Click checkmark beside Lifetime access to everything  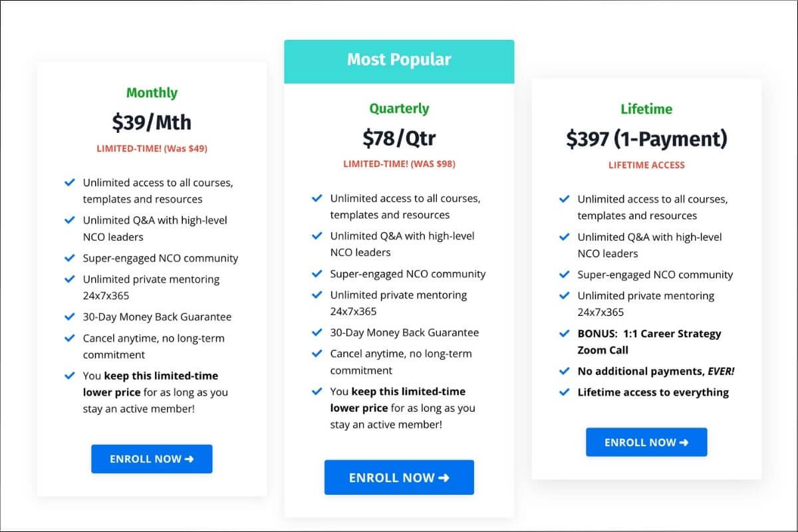(564, 392)
